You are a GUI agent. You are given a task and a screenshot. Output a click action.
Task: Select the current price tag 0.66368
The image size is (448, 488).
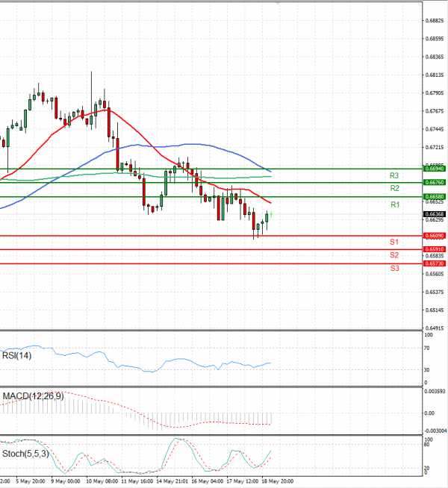click(435, 214)
